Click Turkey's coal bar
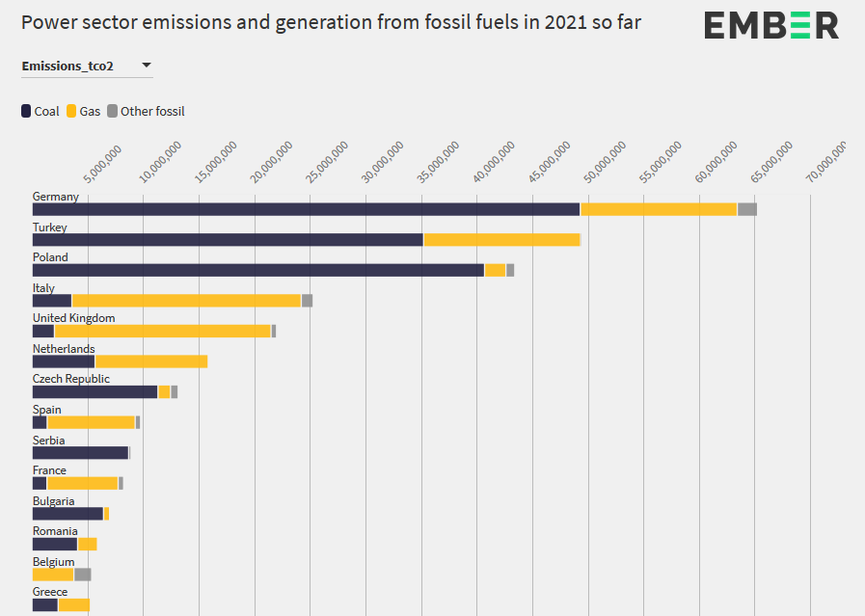Screen dimensions: 865x616 (x=228, y=240)
